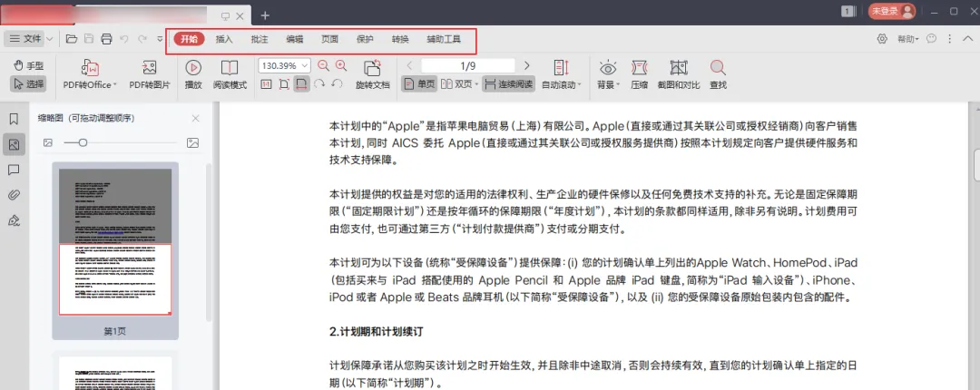Toggle 连续阅读 continuous reading
This screenshot has height=390, width=980.
point(509,83)
